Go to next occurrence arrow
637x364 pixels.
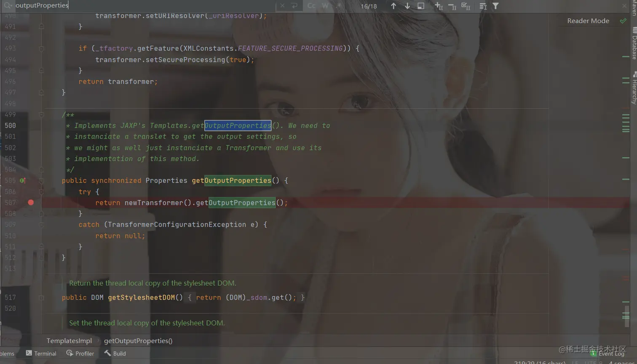[407, 6]
